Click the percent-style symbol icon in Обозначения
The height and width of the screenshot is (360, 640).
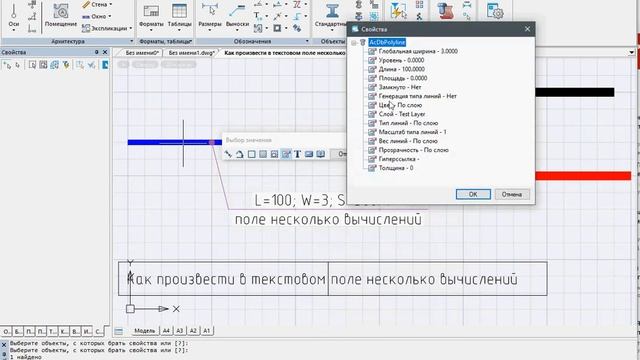point(297,28)
